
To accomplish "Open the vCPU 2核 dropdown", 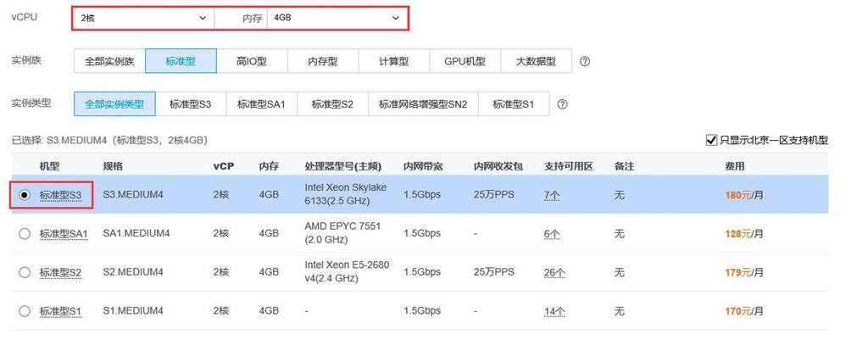I will (142, 18).
